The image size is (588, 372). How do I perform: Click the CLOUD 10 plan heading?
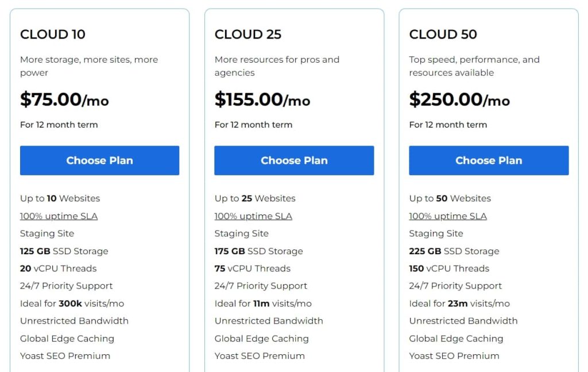click(x=53, y=34)
